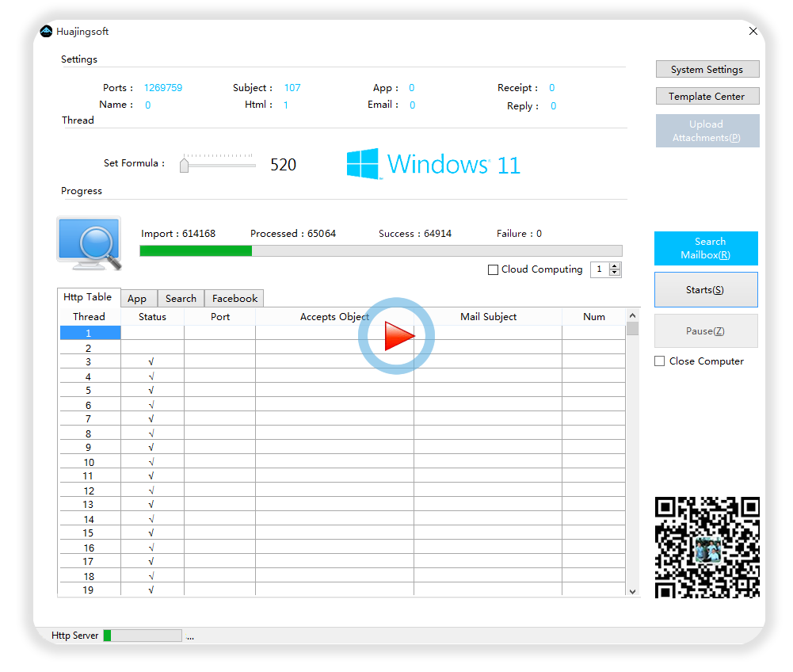Screen dimensions: 793x672
Task: Click the Starts(S) button
Action: point(706,290)
